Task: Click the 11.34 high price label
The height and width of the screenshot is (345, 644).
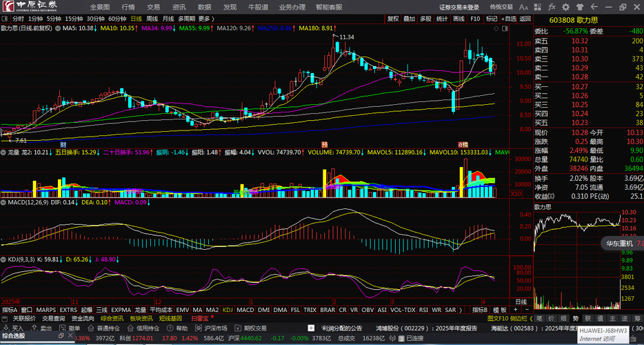Action: click(347, 37)
